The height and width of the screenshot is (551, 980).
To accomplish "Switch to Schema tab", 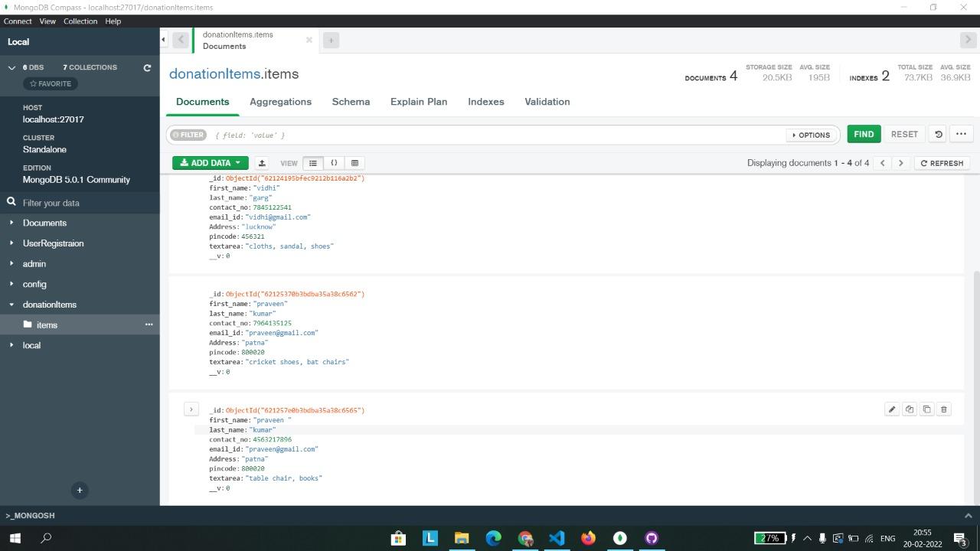I will (351, 102).
